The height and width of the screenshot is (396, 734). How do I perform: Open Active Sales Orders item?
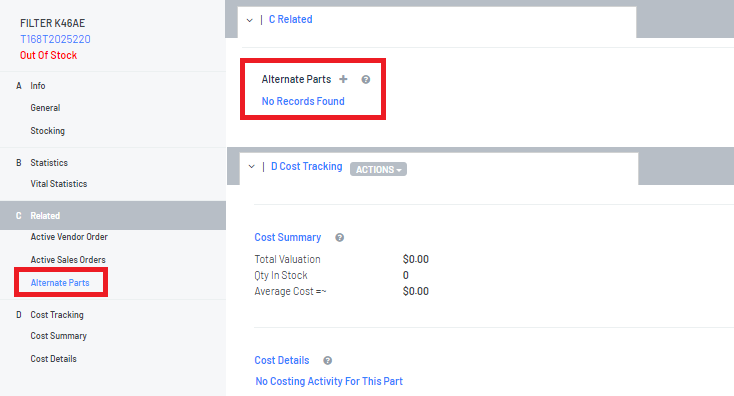point(68,260)
